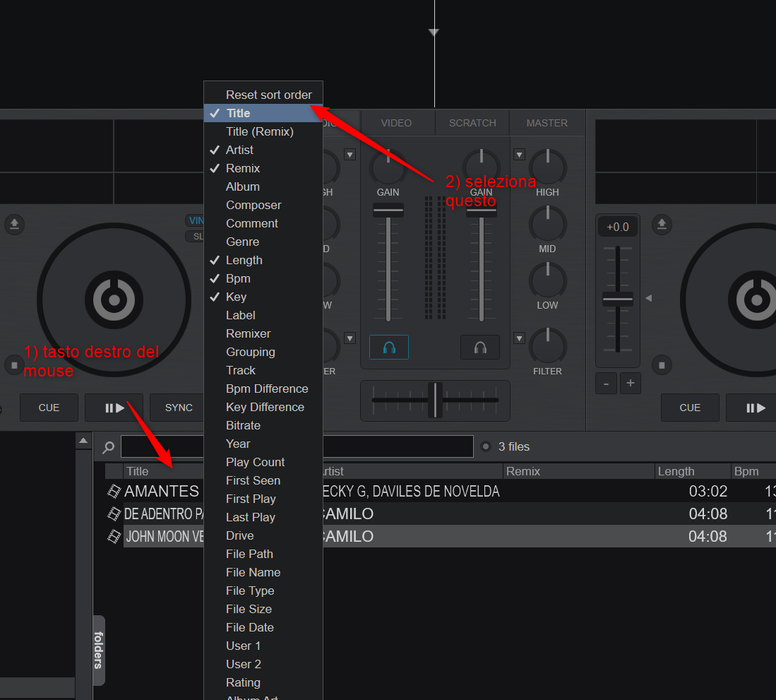The height and width of the screenshot is (700, 776).
Task: Click the JOHN MOON track file icon
Action: click(114, 536)
